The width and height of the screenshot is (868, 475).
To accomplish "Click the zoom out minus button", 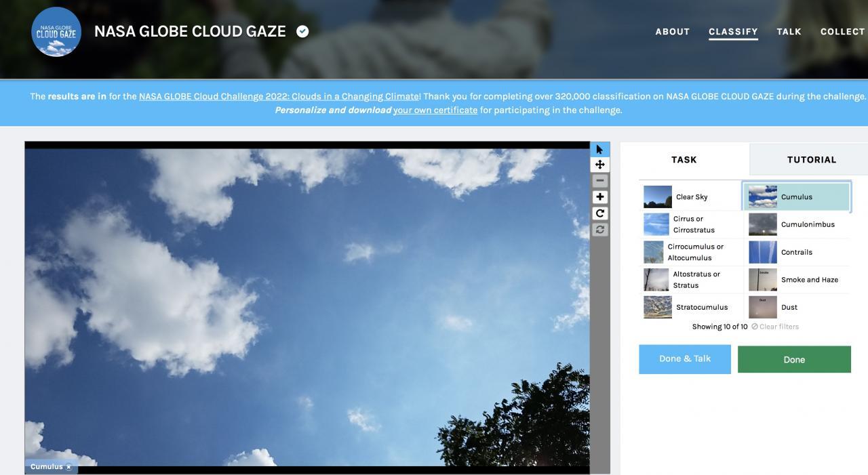I will coord(599,181).
